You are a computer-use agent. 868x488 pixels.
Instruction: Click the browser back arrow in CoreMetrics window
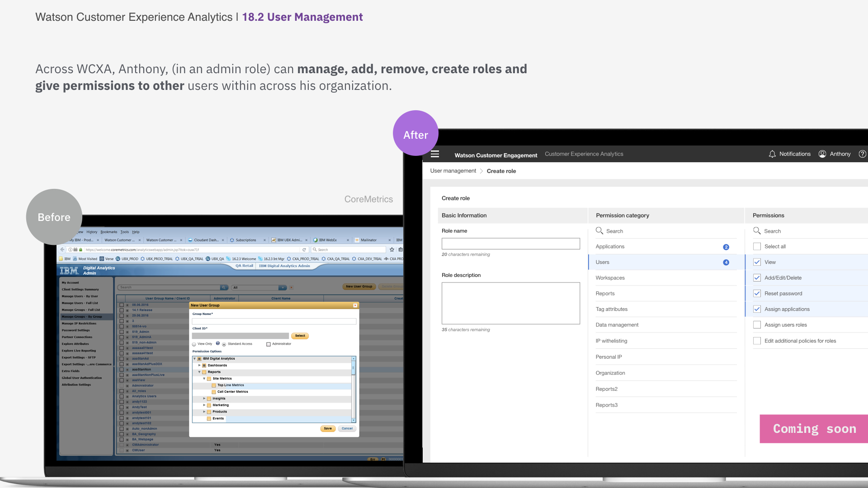tap(62, 249)
